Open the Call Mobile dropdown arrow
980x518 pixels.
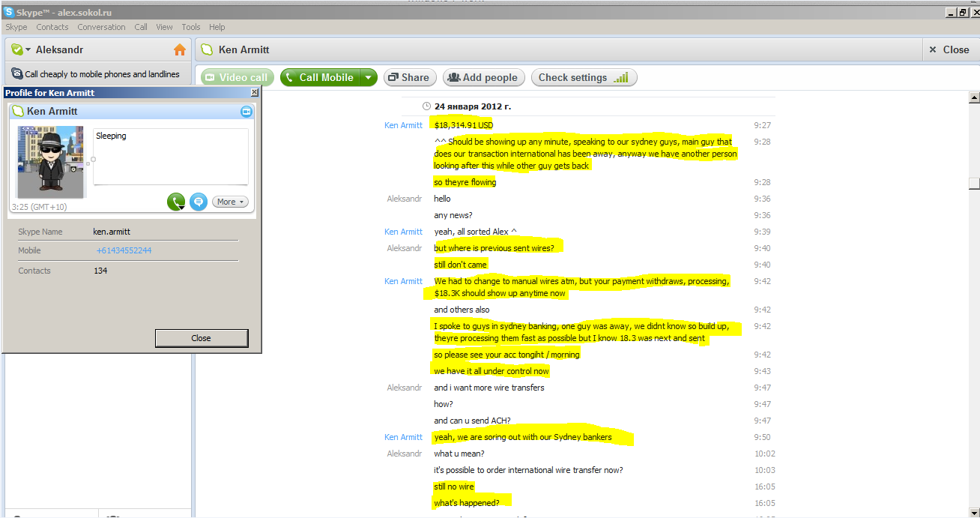pyautogui.click(x=369, y=77)
